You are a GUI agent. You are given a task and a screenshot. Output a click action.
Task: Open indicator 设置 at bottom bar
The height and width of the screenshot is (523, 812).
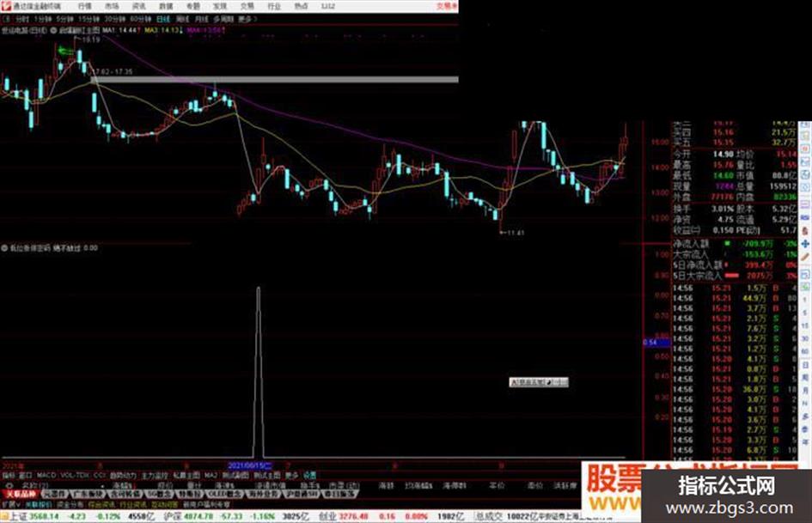coord(309,475)
